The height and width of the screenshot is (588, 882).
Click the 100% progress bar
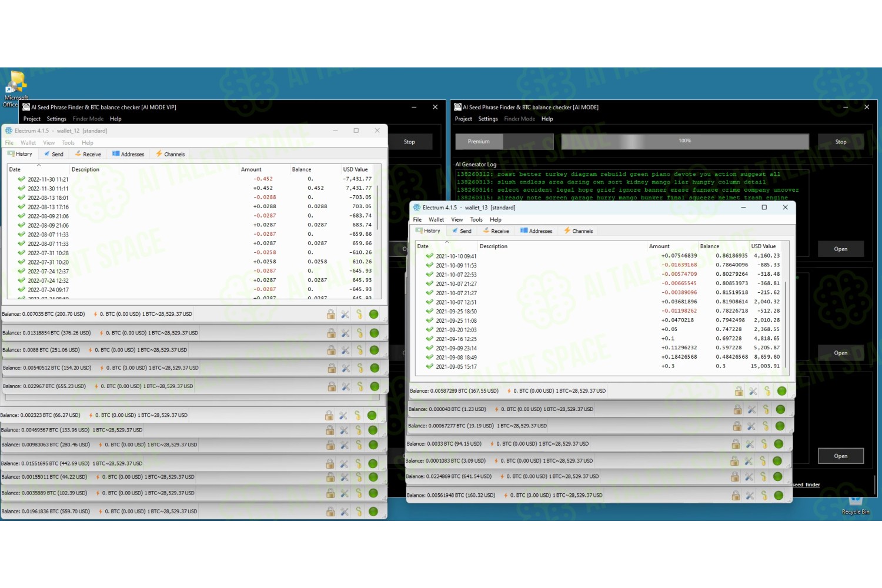pos(685,141)
